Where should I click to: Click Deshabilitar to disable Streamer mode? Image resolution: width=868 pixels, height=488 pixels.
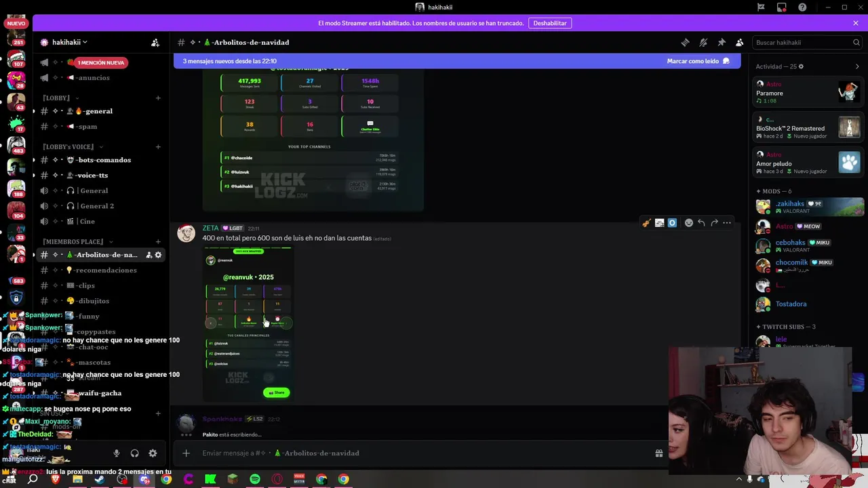(550, 23)
